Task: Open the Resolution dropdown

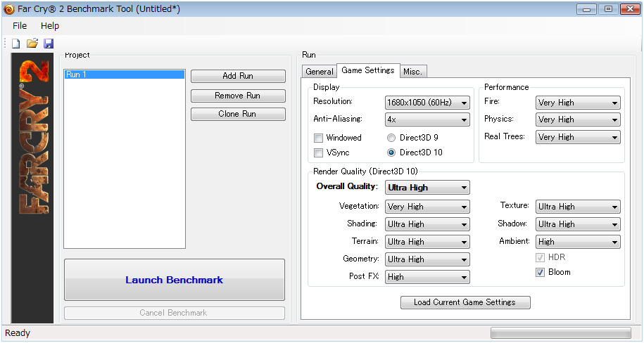Action: pos(427,103)
